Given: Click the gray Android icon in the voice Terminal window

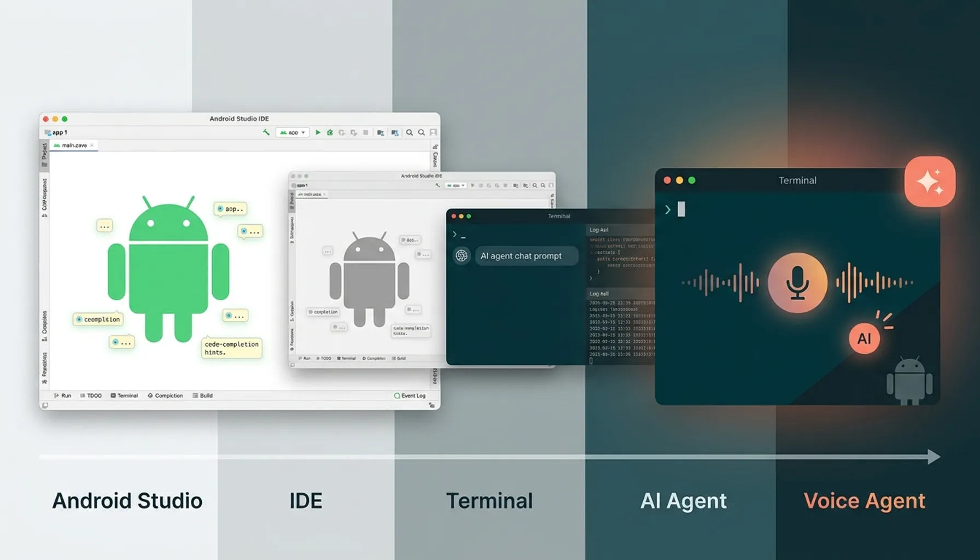Looking at the screenshot, I should coord(909,381).
